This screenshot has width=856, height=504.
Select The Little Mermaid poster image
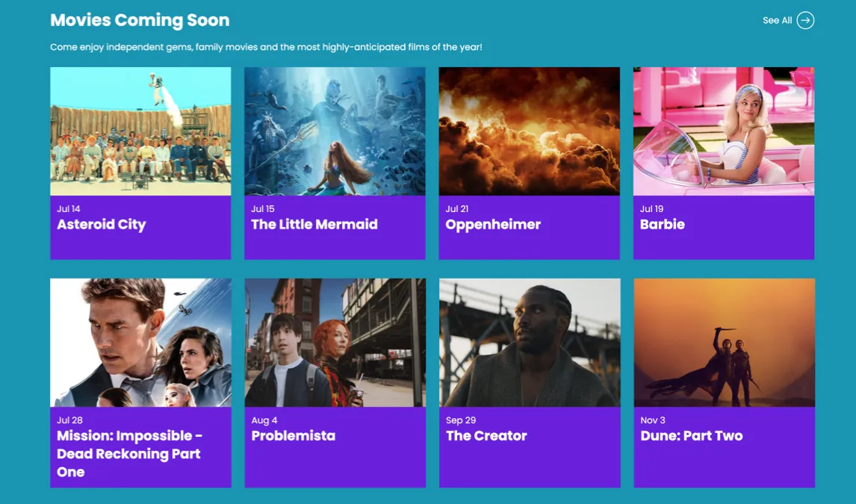[x=335, y=131]
